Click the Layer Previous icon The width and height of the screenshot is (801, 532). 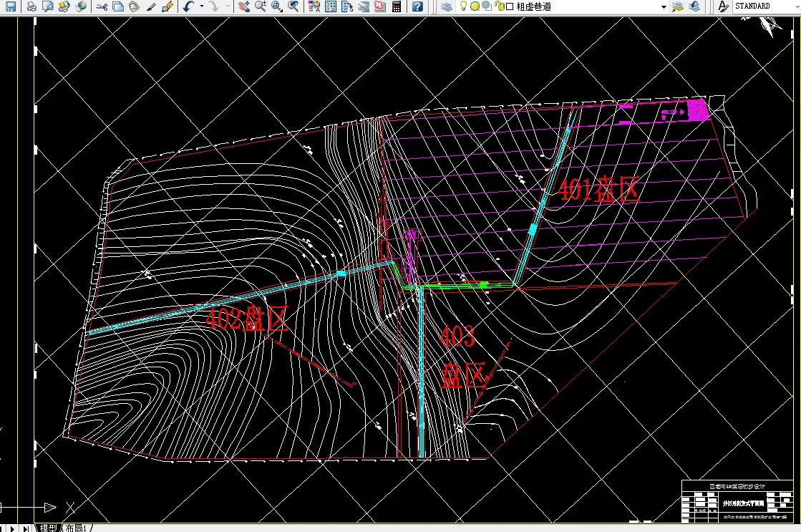point(694,6)
